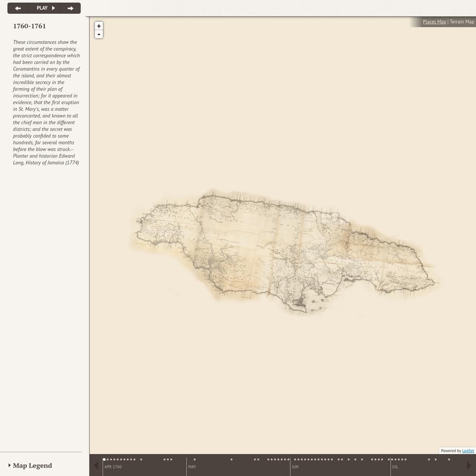Viewport: 476px width, 476px height.
Task: Start the PLAY animation
Action: pyautogui.click(x=45, y=8)
